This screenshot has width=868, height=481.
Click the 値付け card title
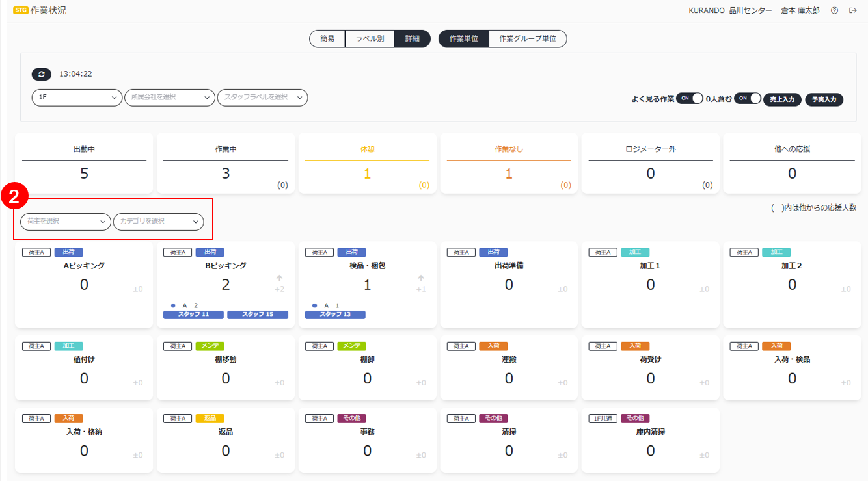pos(84,359)
